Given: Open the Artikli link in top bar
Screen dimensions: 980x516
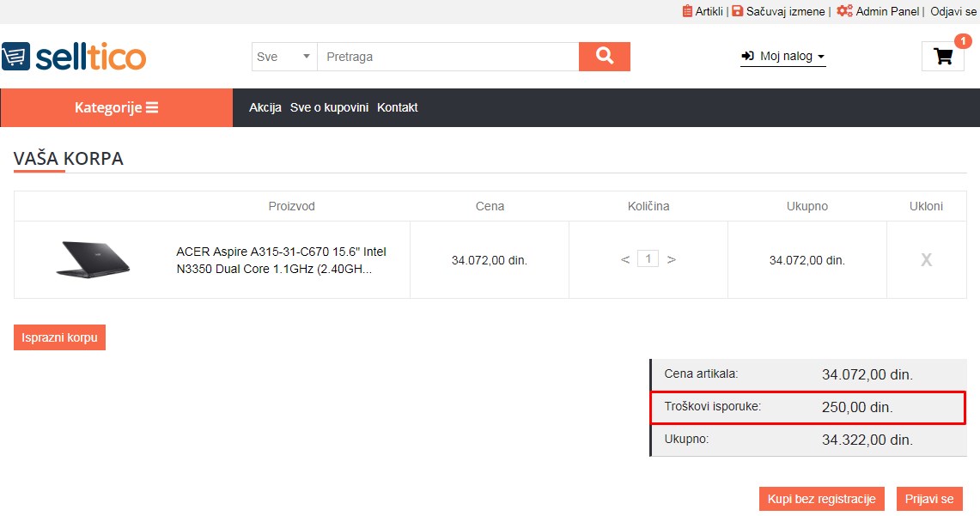Looking at the screenshot, I should pyautogui.click(x=709, y=11).
